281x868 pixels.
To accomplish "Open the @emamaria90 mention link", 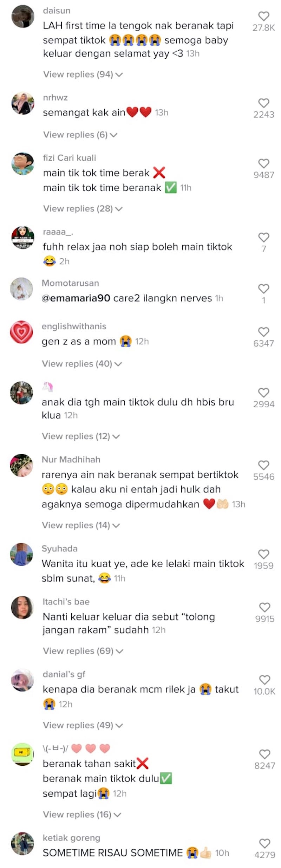I will (x=76, y=298).
